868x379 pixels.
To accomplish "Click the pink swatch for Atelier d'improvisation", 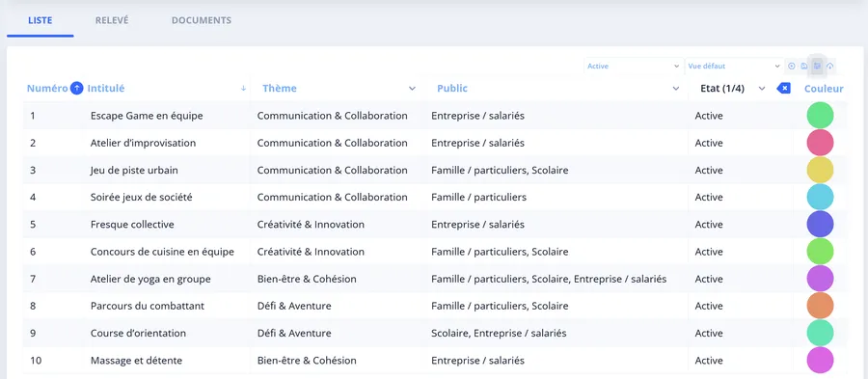I will 820,143.
